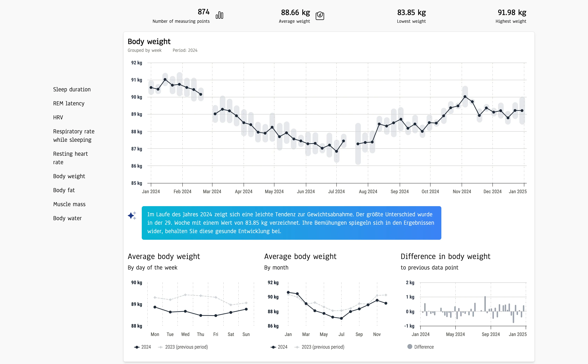Select Resting heart rate in sidebar
The height and width of the screenshot is (364, 588).
point(70,158)
